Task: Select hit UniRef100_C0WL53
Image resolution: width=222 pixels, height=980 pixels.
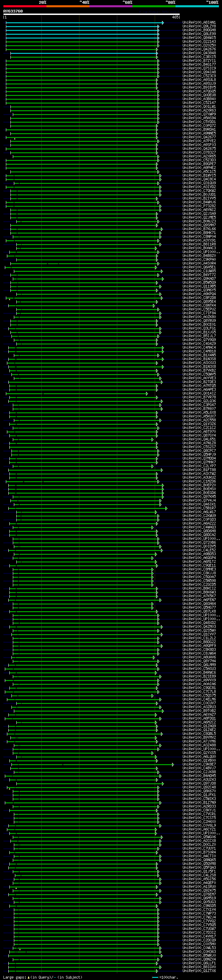Action: [x=199, y=948]
